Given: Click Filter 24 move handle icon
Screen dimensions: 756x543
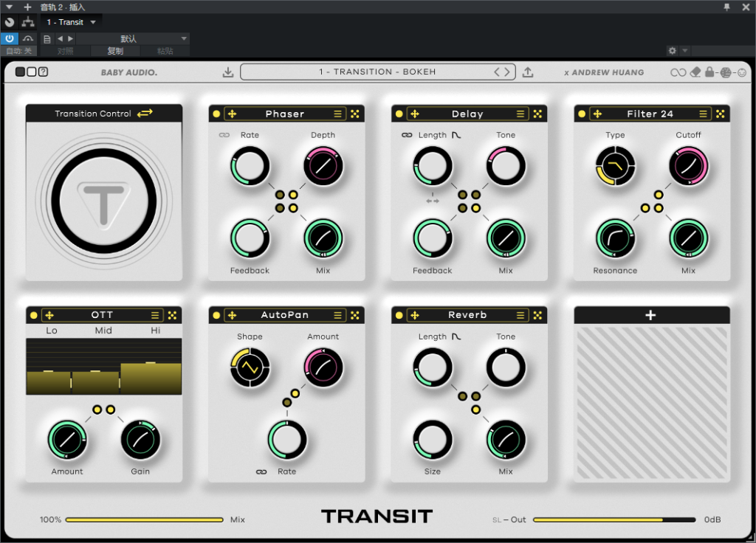Looking at the screenshot, I should (x=598, y=114).
